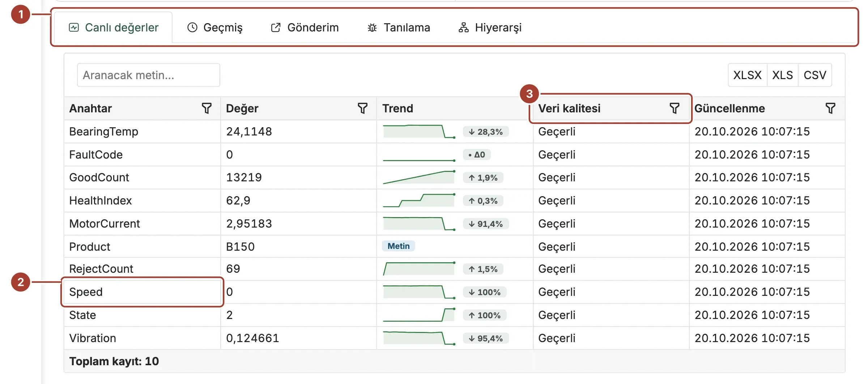
Task: Select the Speed key cell
Action: click(x=142, y=292)
